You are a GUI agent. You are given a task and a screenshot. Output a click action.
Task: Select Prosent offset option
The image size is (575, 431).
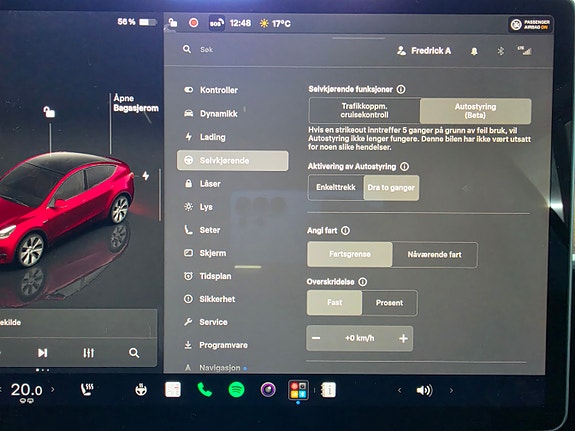click(x=389, y=303)
